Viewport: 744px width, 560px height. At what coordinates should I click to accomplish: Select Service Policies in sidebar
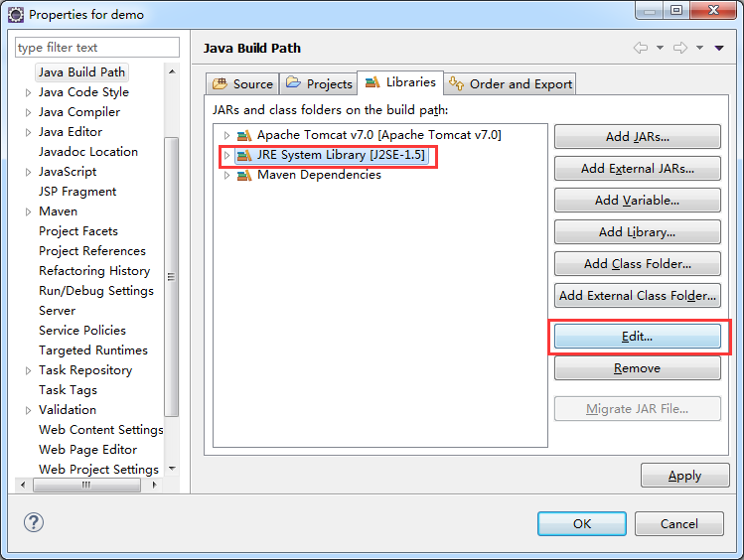tap(82, 331)
